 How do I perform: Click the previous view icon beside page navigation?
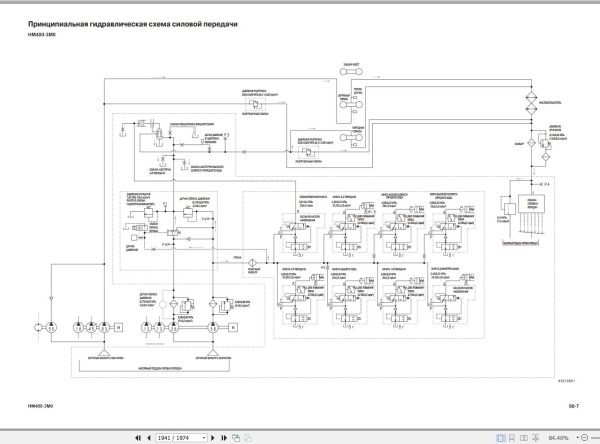(236, 437)
